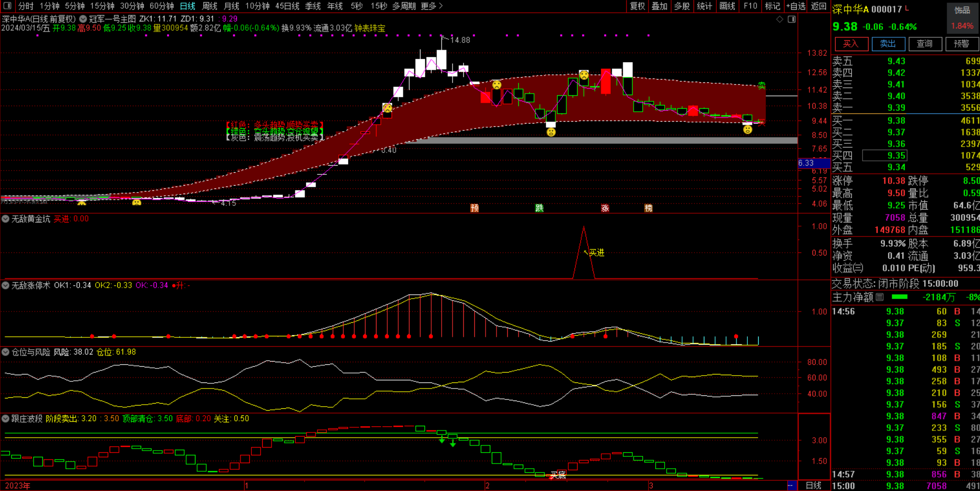Select the boxed 买四 price 9.35

885,155
